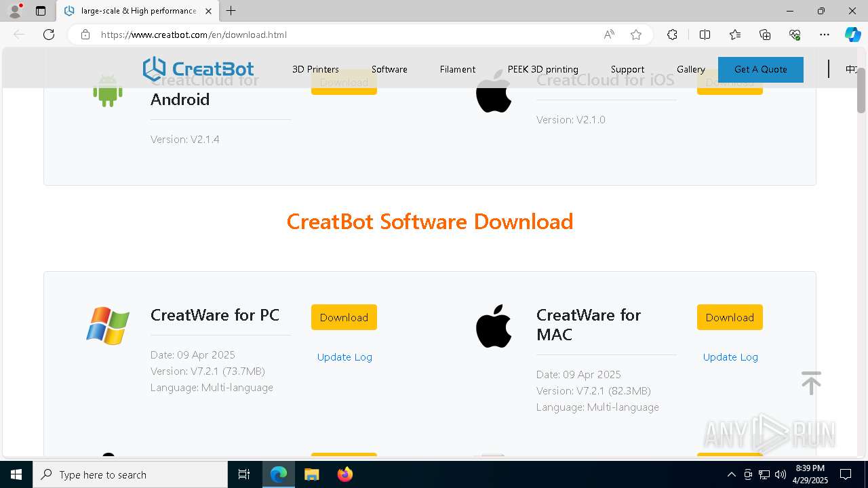Open the Filament menu item
The height and width of the screenshot is (488, 868).
(x=458, y=69)
